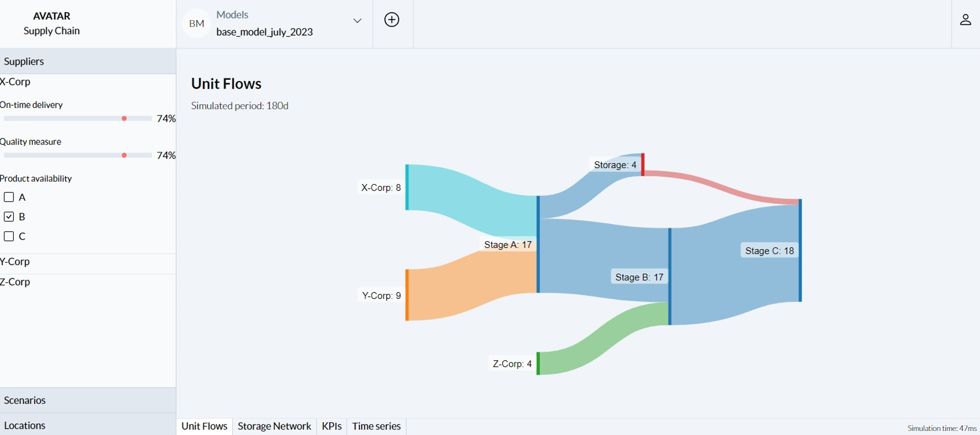The image size is (980, 435).
Task: Click the Z-Corp green node bar
Action: pos(538,363)
